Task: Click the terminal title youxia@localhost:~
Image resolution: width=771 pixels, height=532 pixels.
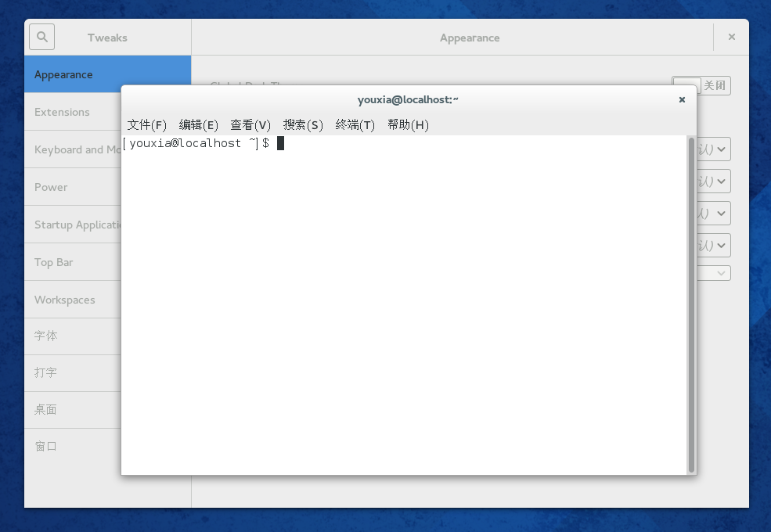Action: [x=408, y=100]
